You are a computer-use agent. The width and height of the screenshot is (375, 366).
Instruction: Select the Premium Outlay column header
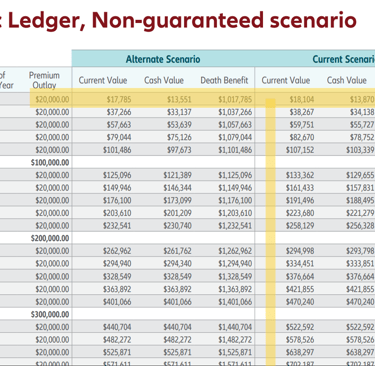(x=44, y=80)
